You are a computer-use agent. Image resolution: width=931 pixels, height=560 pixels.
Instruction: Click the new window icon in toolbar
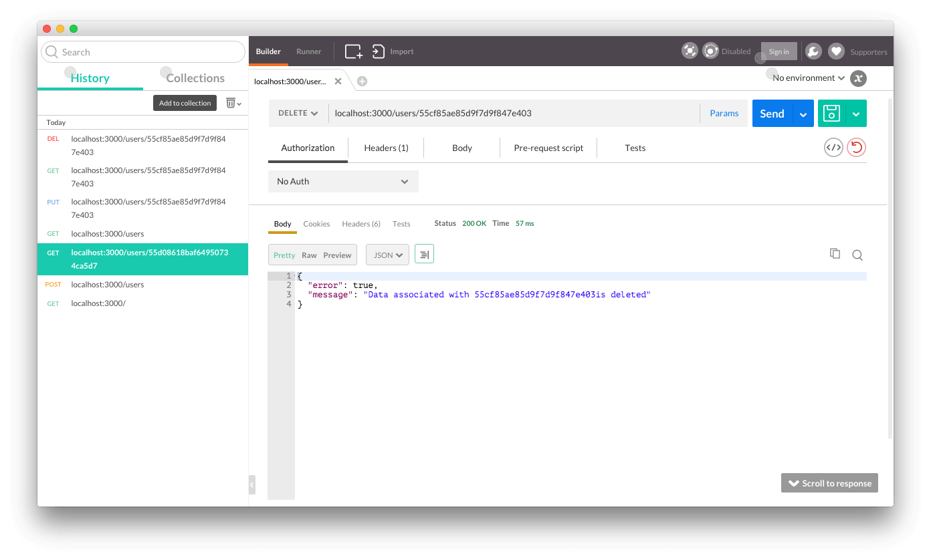tap(353, 51)
